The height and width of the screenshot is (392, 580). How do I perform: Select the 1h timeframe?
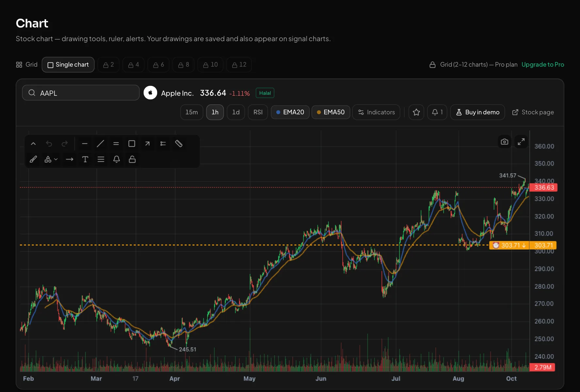[215, 112]
